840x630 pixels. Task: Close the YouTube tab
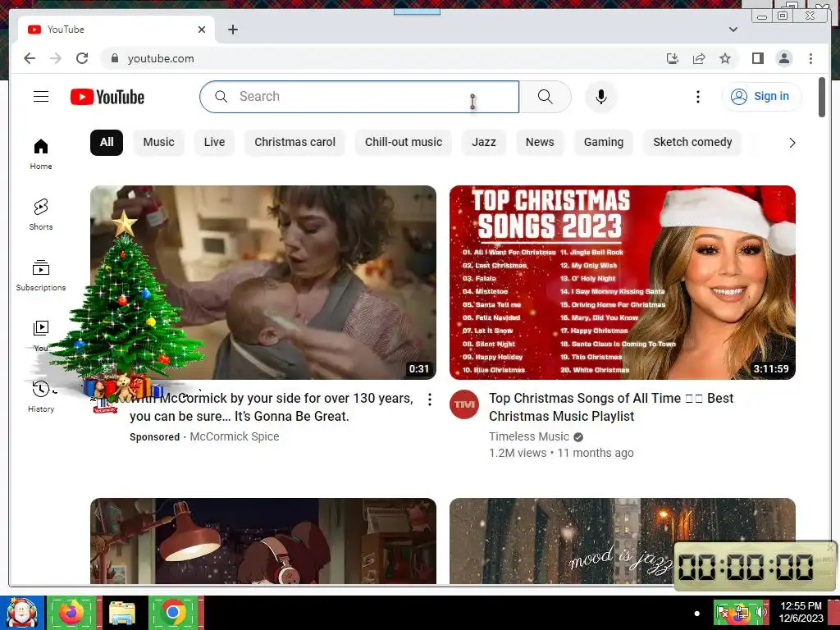click(x=202, y=30)
